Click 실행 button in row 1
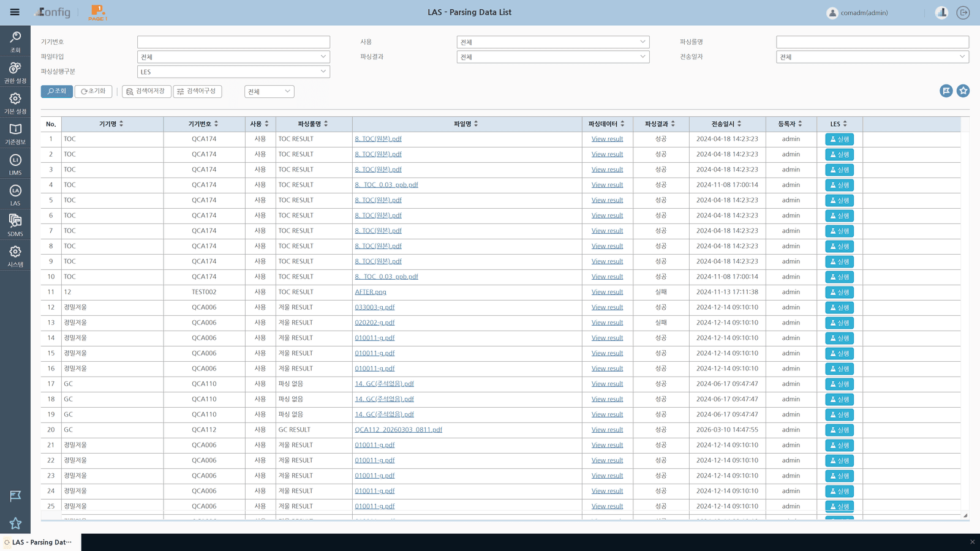The height and width of the screenshot is (551, 980). [x=839, y=139]
